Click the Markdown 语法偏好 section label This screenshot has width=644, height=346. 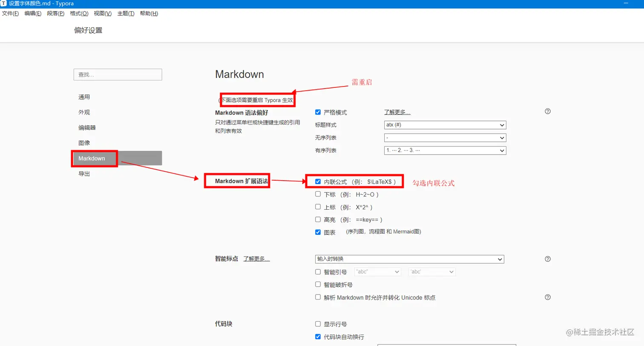tap(241, 112)
